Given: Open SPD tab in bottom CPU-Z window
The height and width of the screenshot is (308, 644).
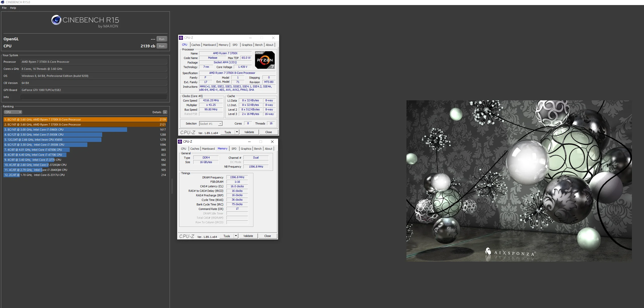Looking at the screenshot, I should (x=234, y=149).
